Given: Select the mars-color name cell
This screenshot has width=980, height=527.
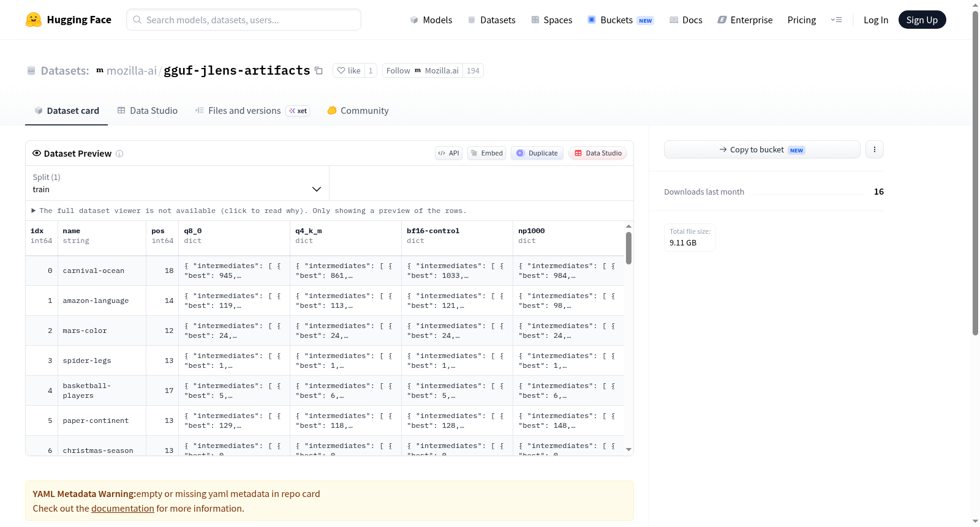Looking at the screenshot, I should 102,331.
